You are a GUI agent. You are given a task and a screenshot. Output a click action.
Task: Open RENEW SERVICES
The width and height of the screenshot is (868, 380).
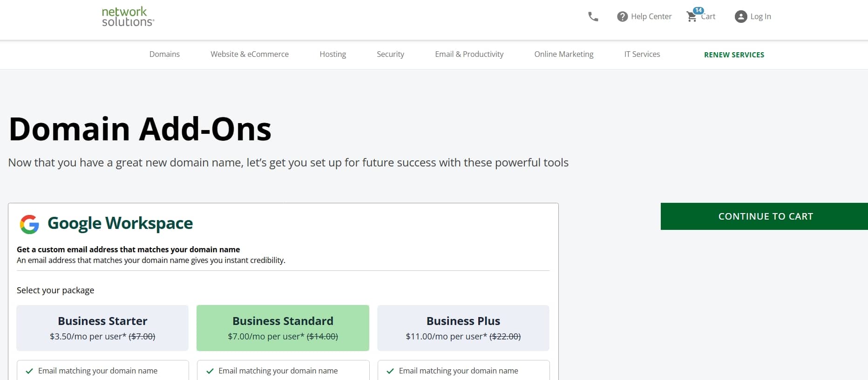(734, 55)
